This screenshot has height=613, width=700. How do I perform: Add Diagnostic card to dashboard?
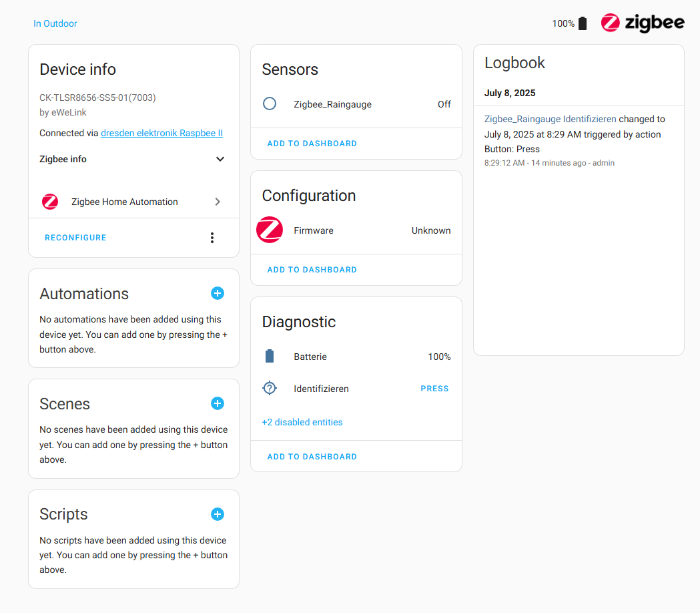(x=312, y=457)
